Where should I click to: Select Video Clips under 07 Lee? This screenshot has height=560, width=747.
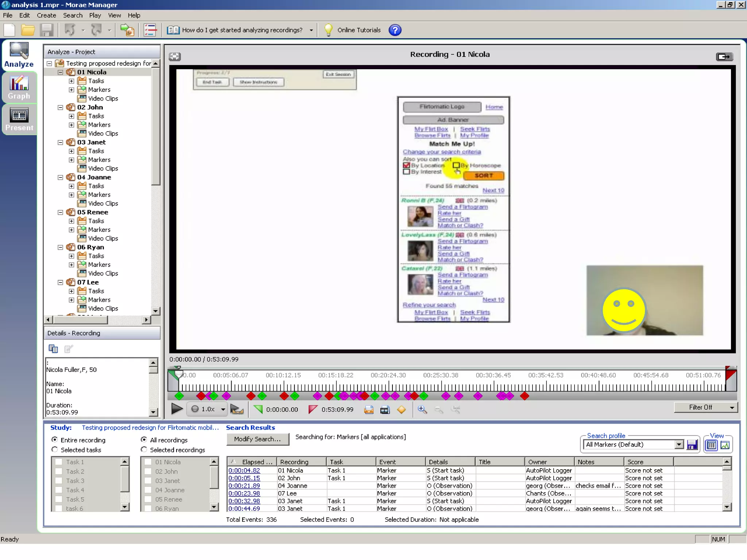click(x=103, y=308)
